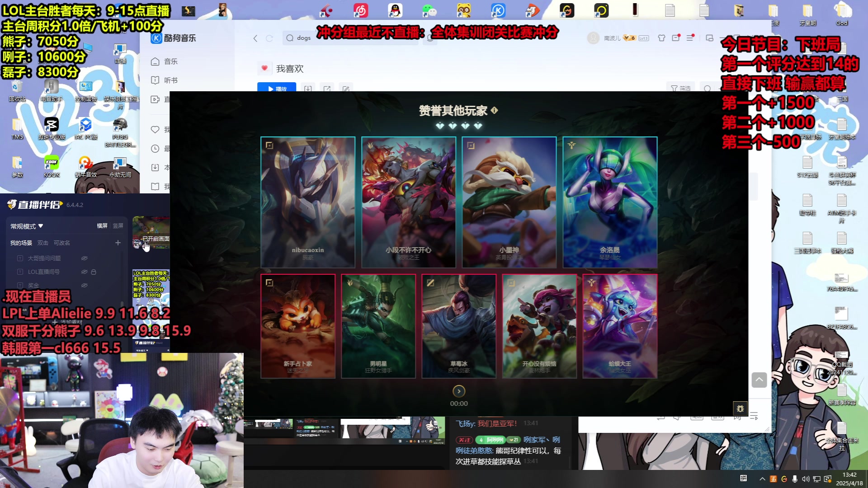
Task: Select the enemy player 草莓冰 card
Action: pos(459,326)
